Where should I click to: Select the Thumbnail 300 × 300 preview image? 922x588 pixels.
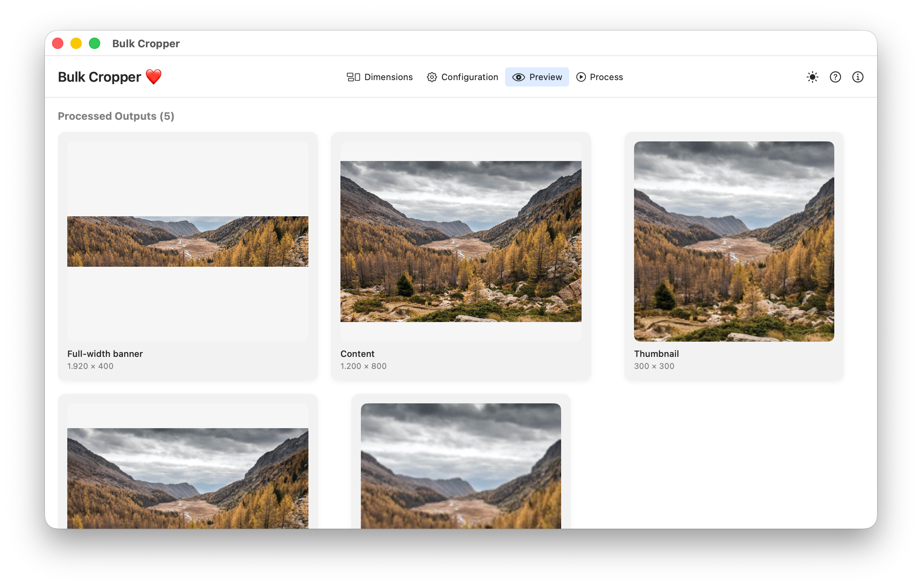click(x=734, y=242)
